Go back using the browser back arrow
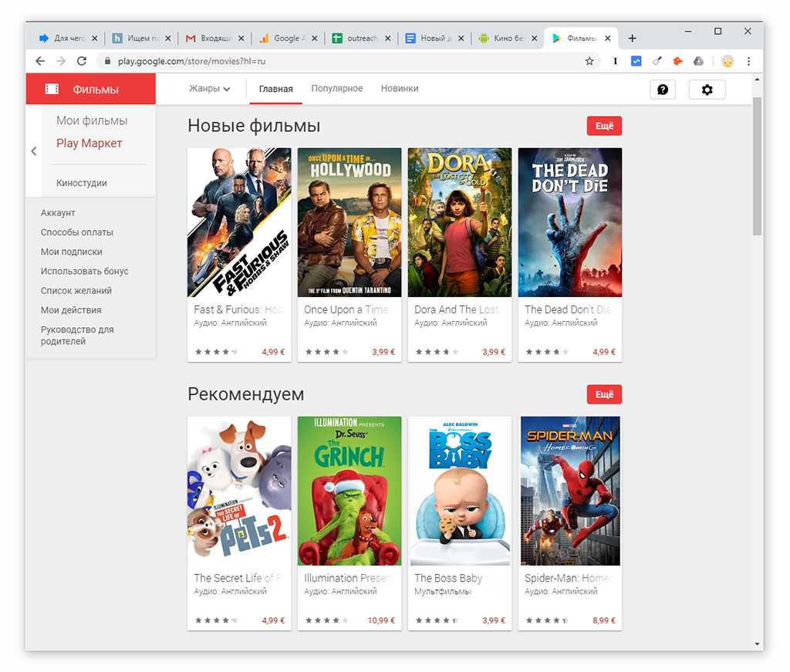The image size is (790, 672). point(40,61)
